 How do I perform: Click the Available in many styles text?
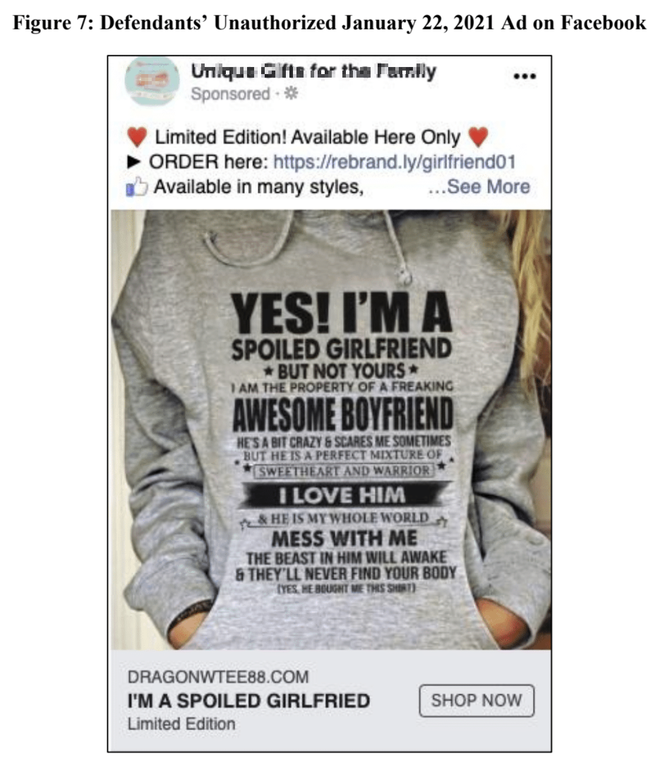tap(256, 187)
